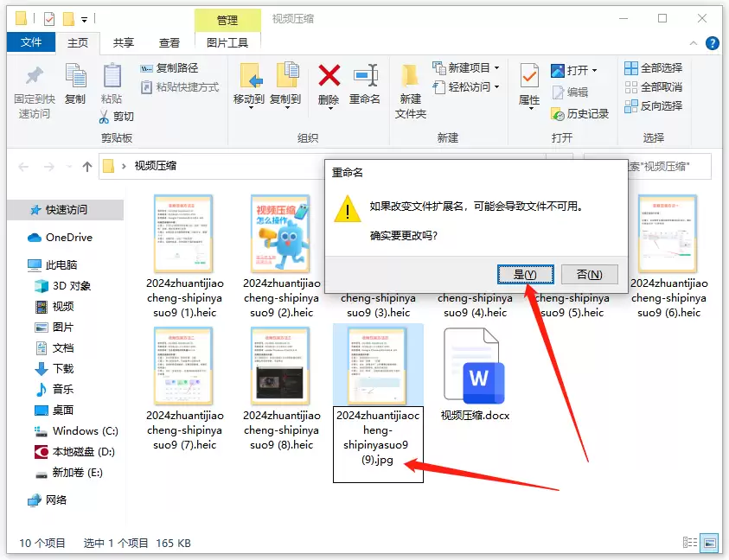
Task: Click the blue Help question mark icon
Action: coord(712,42)
